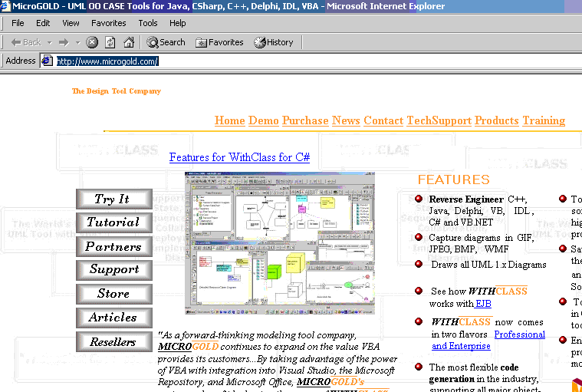This screenshot has height=392, width=582.
Task: Click in the Address URL field
Action: [307, 61]
